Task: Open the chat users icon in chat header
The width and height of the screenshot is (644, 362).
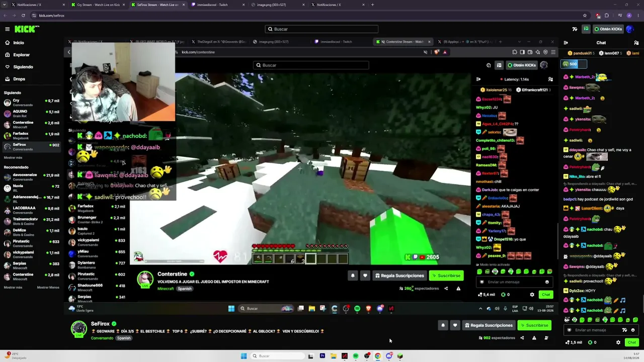Action: coord(636,43)
